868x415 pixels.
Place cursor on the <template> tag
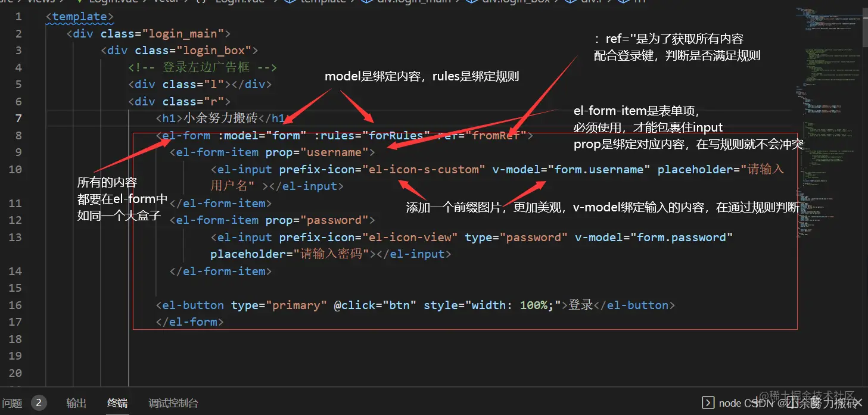(80, 17)
